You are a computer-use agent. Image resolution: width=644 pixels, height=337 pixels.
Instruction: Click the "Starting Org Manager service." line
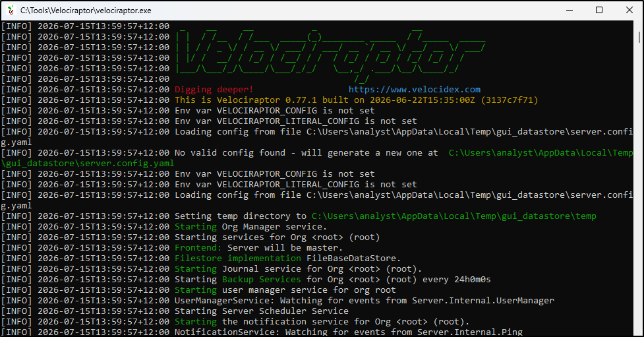(250, 227)
